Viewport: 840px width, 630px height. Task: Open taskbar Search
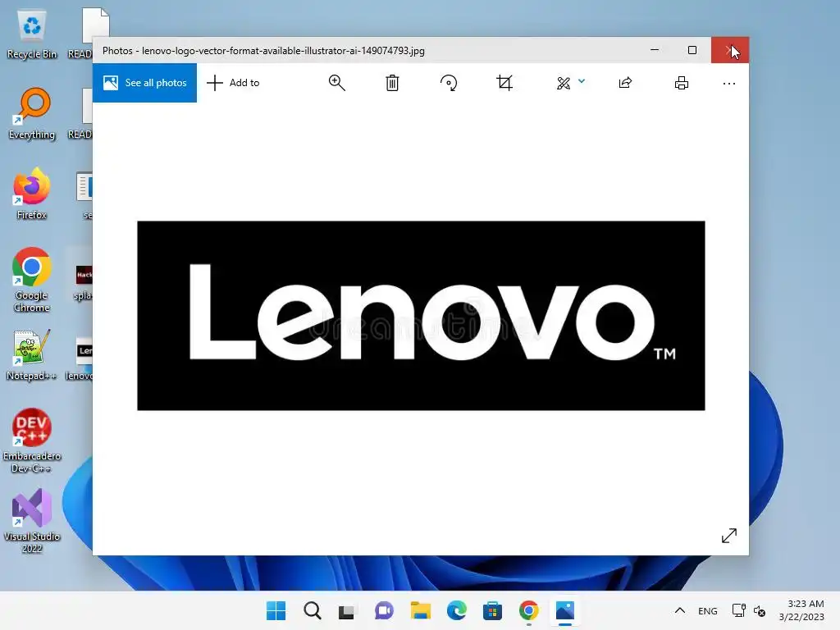coord(313,610)
